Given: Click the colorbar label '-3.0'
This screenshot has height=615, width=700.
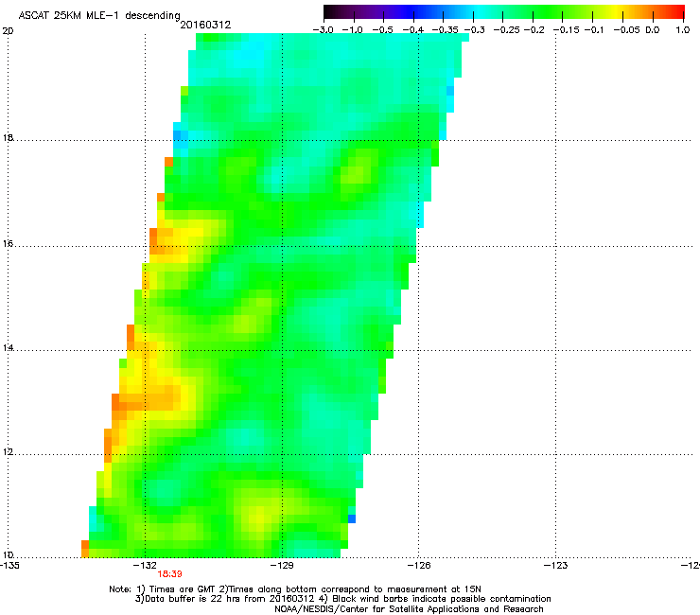Looking at the screenshot, I should pyautogui.click(x=323, y=30).
